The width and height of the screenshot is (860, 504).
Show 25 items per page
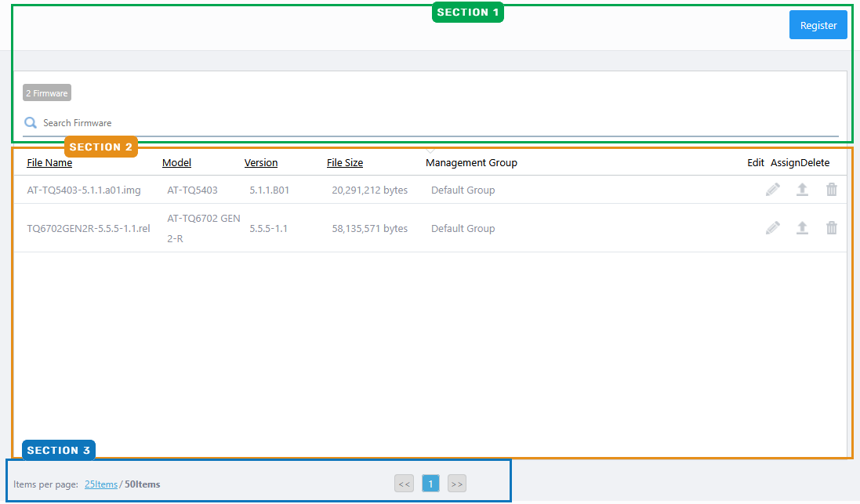[100, 484]
